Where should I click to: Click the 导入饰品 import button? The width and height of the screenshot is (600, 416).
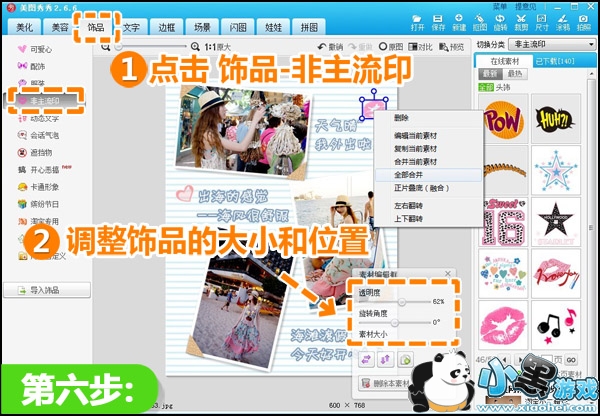point(47,290)
